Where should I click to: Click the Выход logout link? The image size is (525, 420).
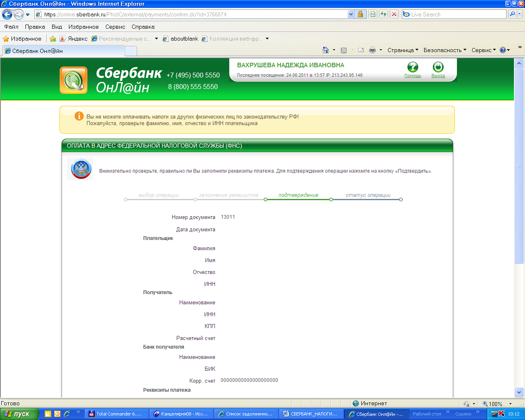tap(438, 76)
